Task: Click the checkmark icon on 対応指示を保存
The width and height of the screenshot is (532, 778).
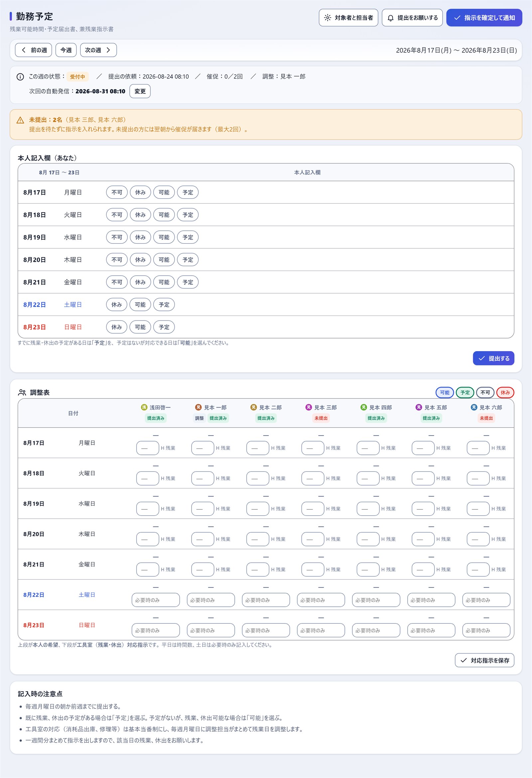Action: [x=464, y=660]
